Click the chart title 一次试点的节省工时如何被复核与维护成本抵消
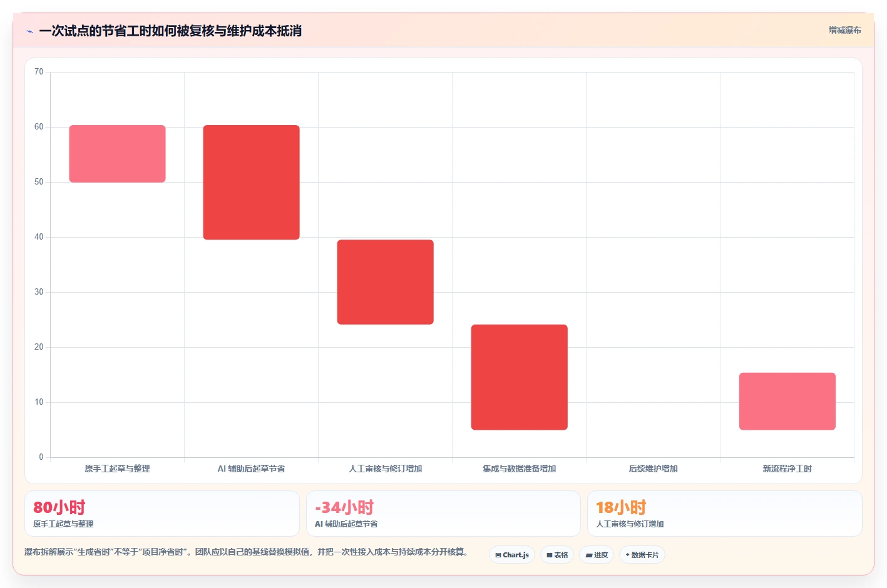The image size is (887, 588). [x=170, y=31]
